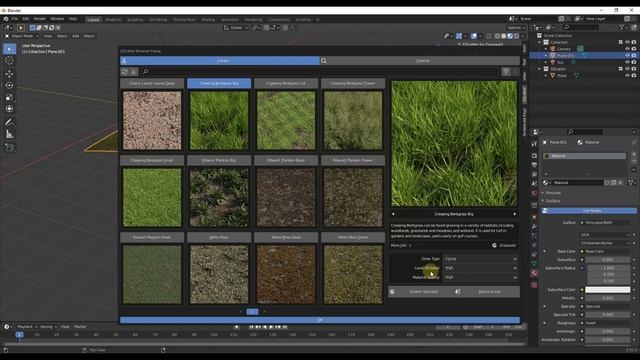640x360 pixels.
Task: Click the Blender logo menu icon
Action: pyautogui.click(x=6, y=19)
